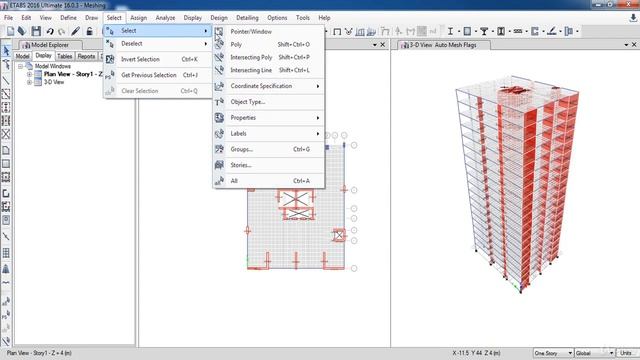The image size is (640, 360).
Task: Click the Plan View Story1 status text
Action: (x=39, y=353)
